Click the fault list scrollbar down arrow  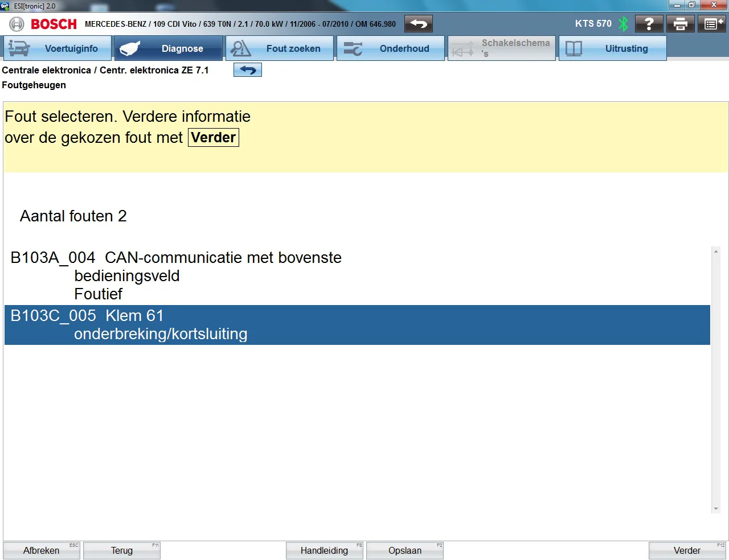[716, 509]
